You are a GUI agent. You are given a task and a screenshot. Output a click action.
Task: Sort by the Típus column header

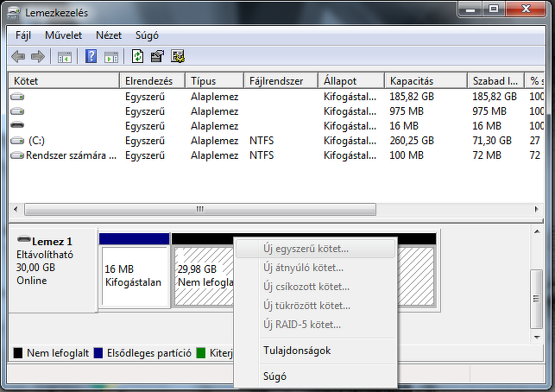pos(215,81)
